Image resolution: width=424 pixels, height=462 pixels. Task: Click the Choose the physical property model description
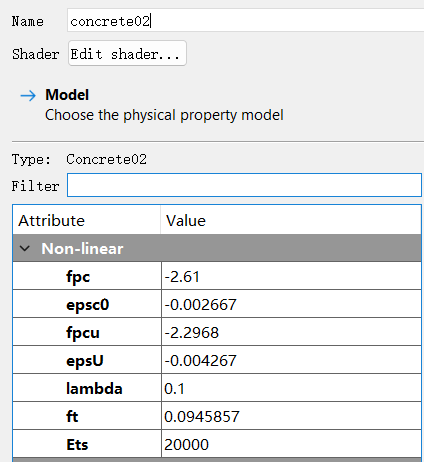coord(164,115)
